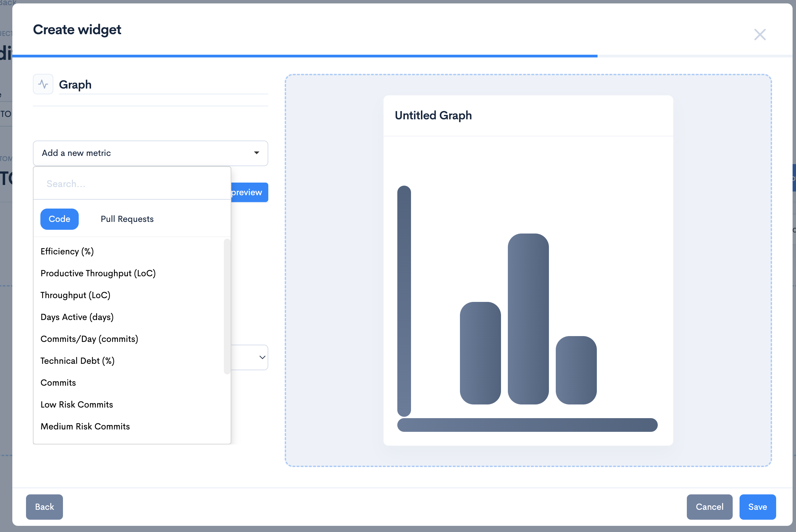
Task: Select Days Active (days) metric
Action: [77, 317]
